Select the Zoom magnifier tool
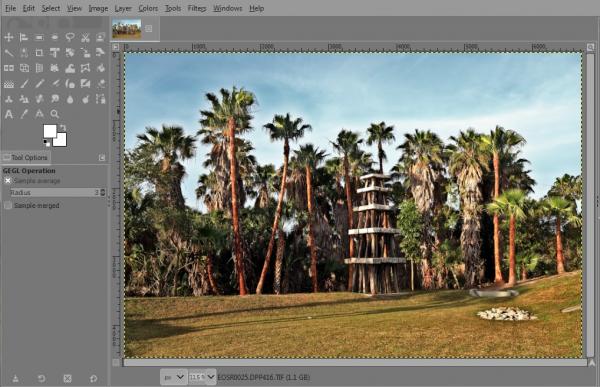The width and height of the screenshot is (600, 387). [x=55, y=114]
